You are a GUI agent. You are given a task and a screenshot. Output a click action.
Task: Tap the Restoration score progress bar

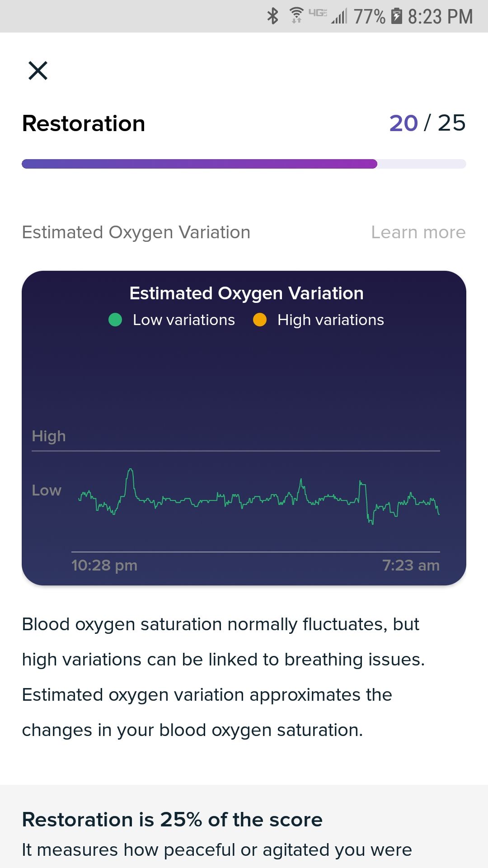click(244, 164)
